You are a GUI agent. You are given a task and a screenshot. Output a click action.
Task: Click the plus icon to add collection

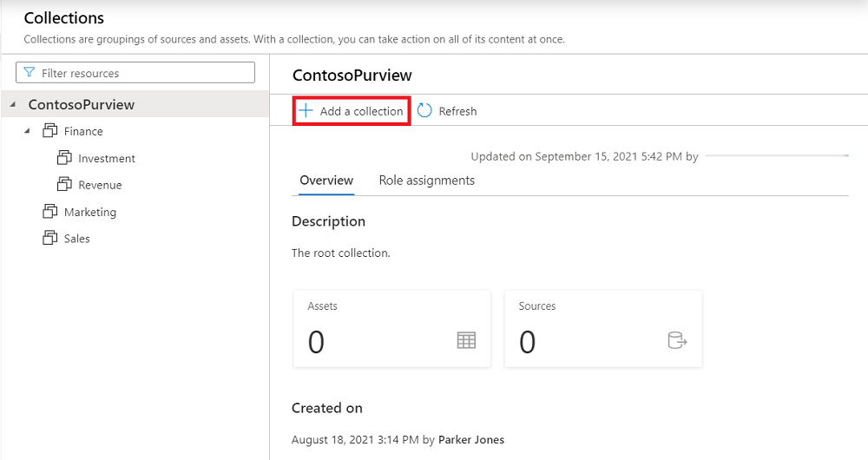click(x=306, y=111)
